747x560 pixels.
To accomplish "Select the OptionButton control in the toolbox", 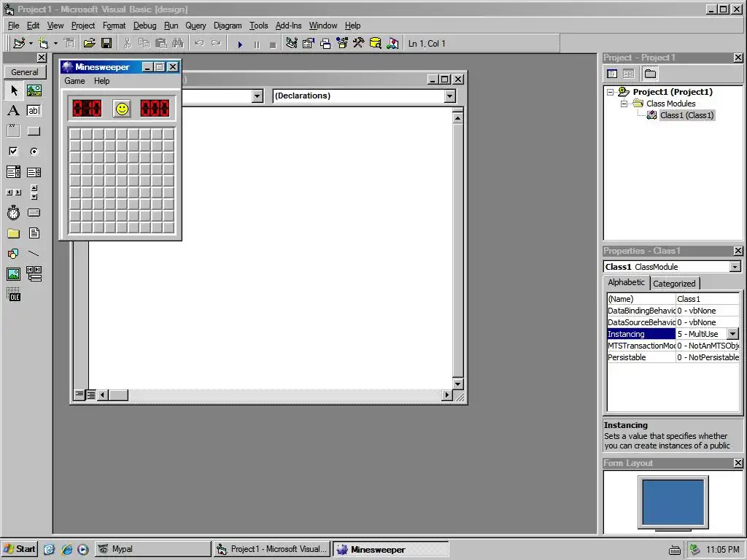I will coord(34,152).
